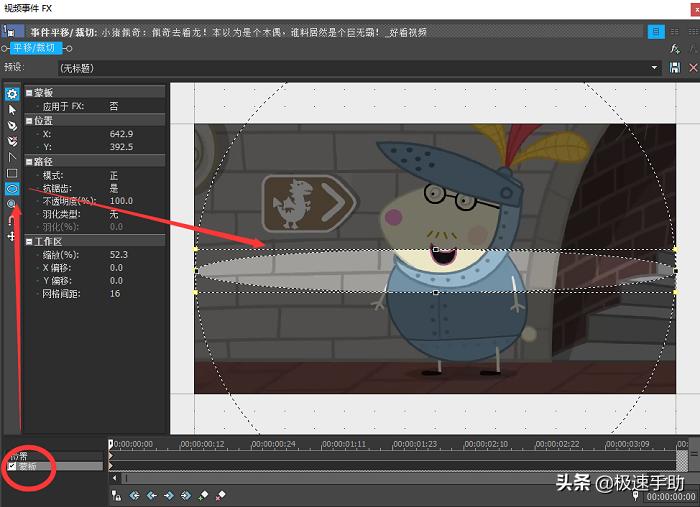Switch to three-column view layout icon
The width and height of the screenshot is (700, 507).
coord(693,32)
